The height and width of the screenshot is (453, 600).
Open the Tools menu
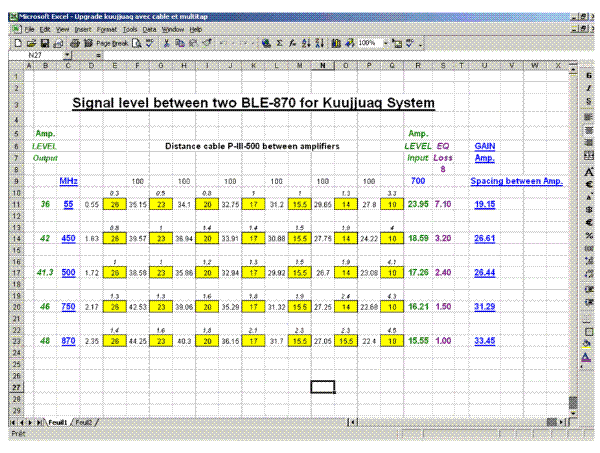[x=130, y=29]
